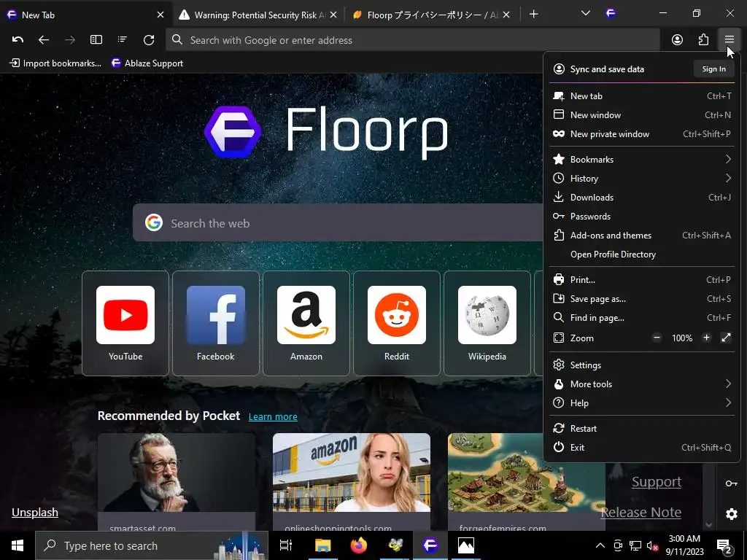Restart the browser from menu
747x560 pixels.
click(642, 428)
